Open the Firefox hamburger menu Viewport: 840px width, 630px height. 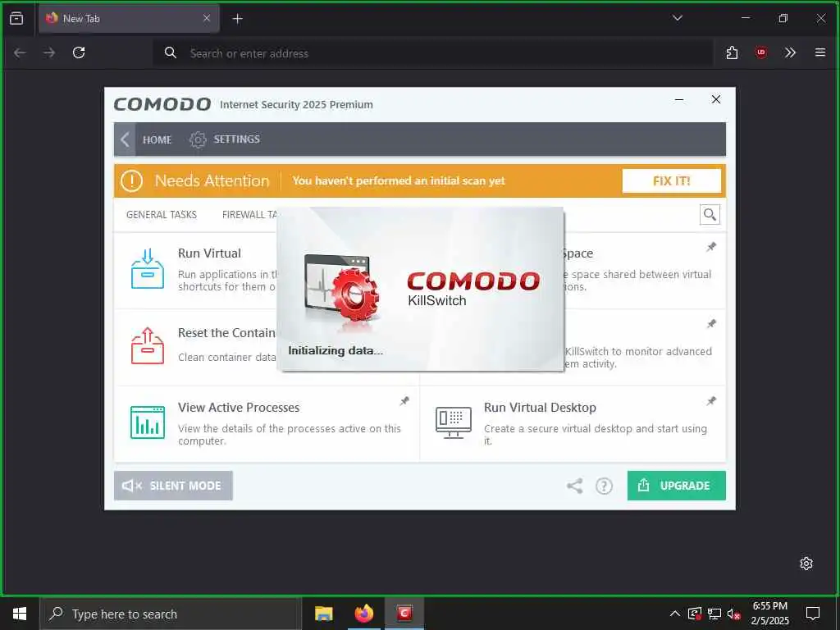(x=819, y=52)
